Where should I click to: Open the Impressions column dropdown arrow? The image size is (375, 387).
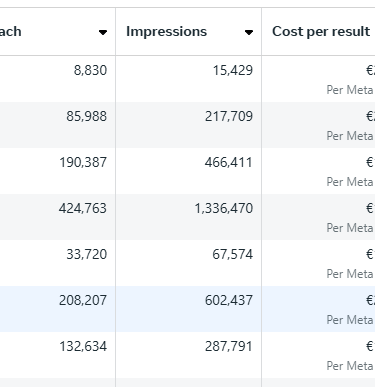pos(249,32)
